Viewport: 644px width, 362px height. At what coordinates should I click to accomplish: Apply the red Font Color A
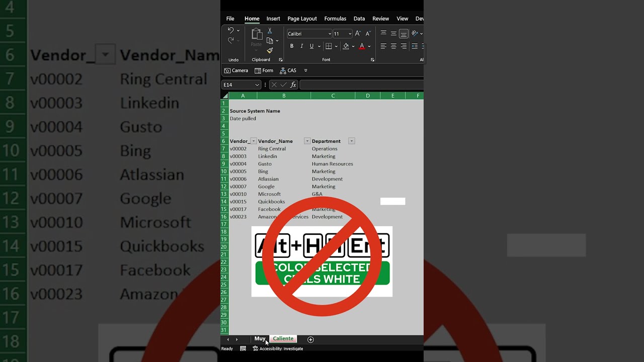pyautogui.click(x=362, y=46)
